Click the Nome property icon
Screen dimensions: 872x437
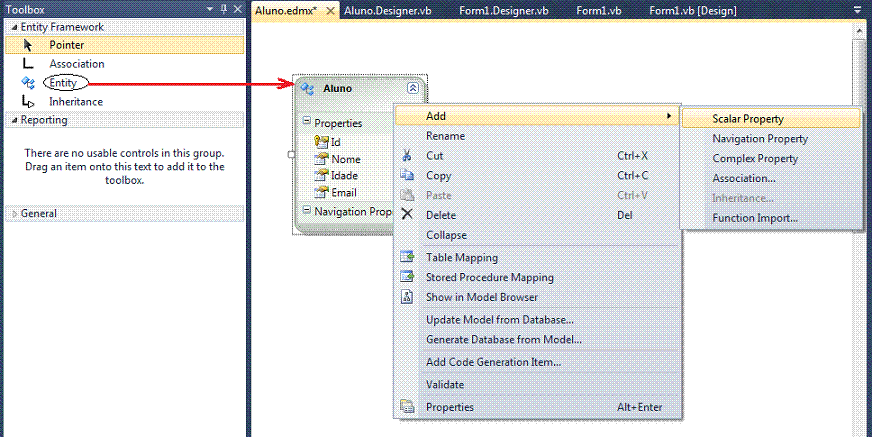(322, 159)
